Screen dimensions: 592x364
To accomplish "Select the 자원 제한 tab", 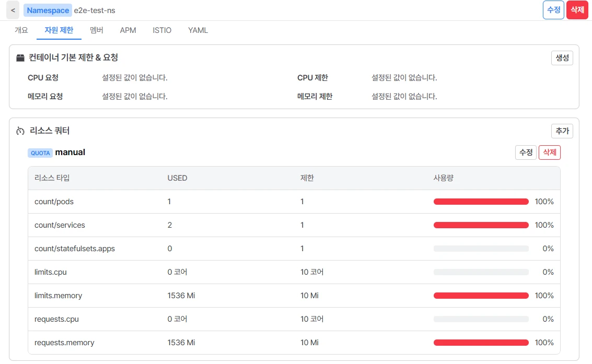I will click(x=59, y=30).
